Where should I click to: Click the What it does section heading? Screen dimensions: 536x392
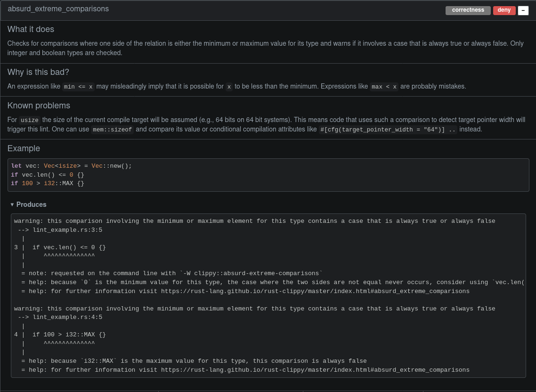coord(31,29)
